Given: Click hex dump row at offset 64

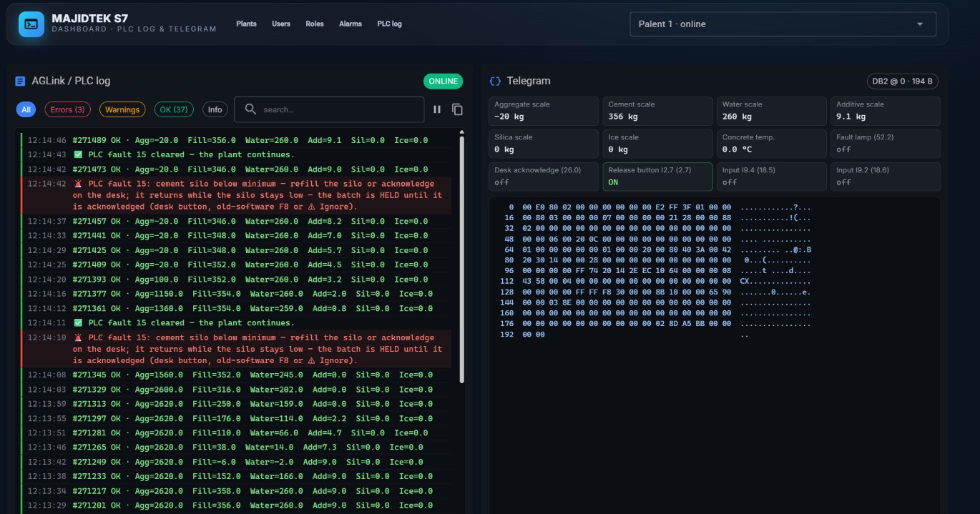Looking at the screenshot, I should 655,249.
